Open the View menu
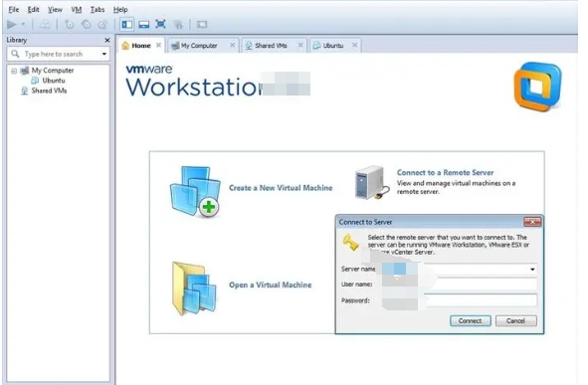Image resolution: width=588 pixels, height=385 pixels. click(55, 9)
